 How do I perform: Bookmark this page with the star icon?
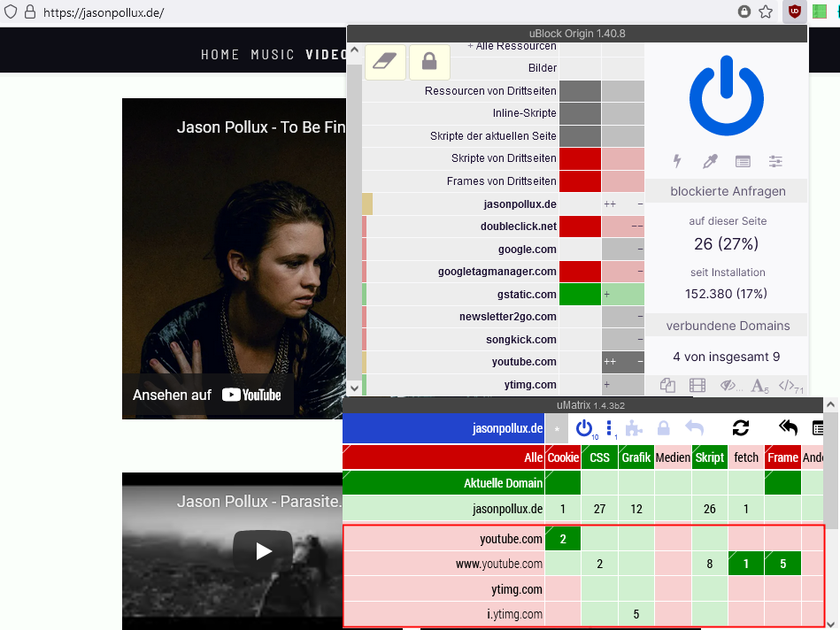(x=766, y=12)
